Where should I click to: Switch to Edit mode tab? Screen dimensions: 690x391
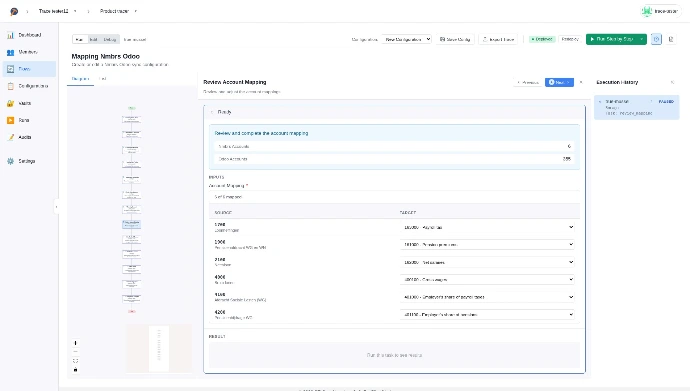pos(93,40)
